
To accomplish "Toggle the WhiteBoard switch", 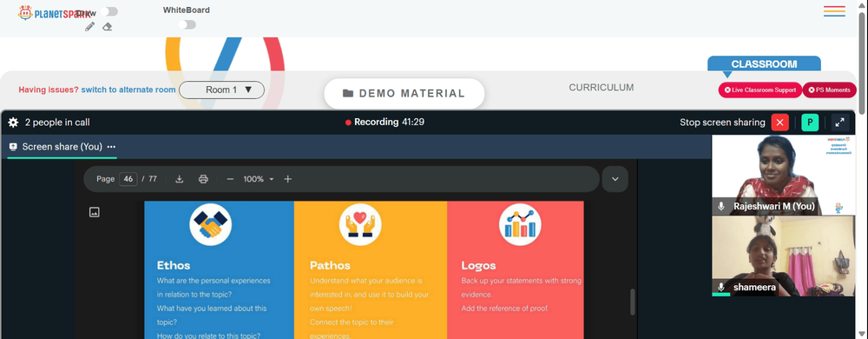I will [x=187, y=24].
